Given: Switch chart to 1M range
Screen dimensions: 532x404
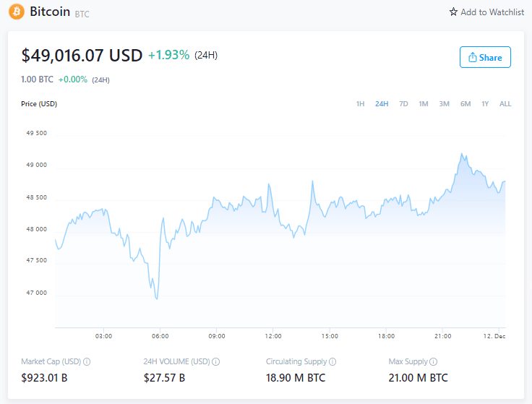Looking at the screenshot, I should click(424, 104).
